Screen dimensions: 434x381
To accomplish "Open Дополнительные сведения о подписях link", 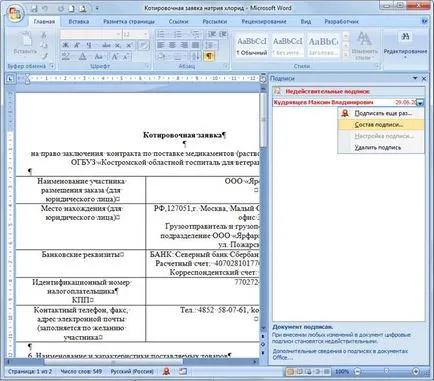I will coord(340,354).
